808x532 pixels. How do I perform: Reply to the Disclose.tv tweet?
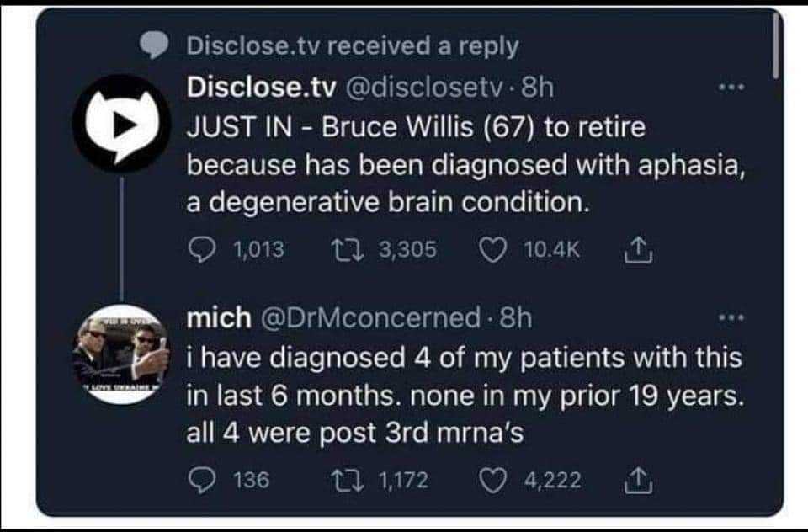click(200, 249)
